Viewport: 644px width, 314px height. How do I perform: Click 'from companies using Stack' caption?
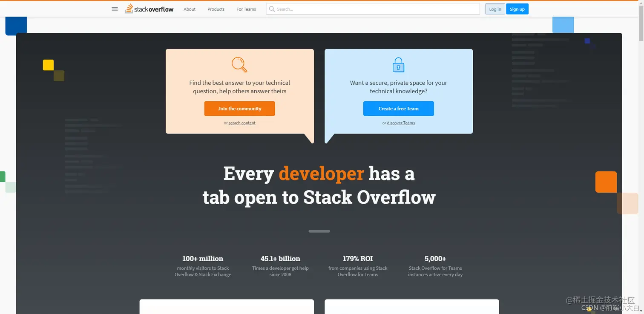(x=358, y=268)
